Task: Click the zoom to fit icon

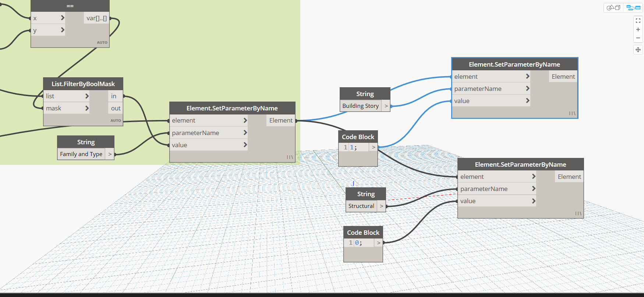Action: pos(638,21)
